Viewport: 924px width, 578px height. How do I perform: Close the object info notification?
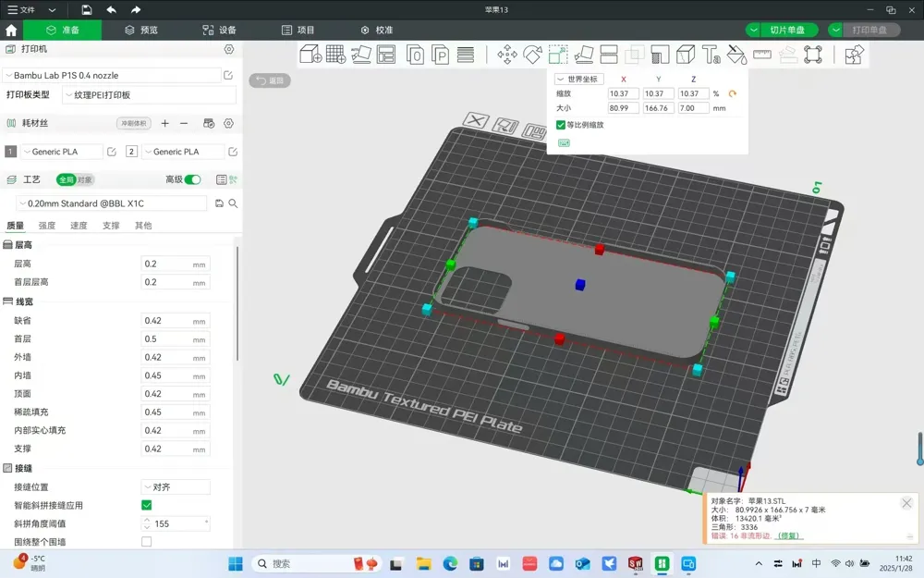pyautogui.click(x=906, y=503)
